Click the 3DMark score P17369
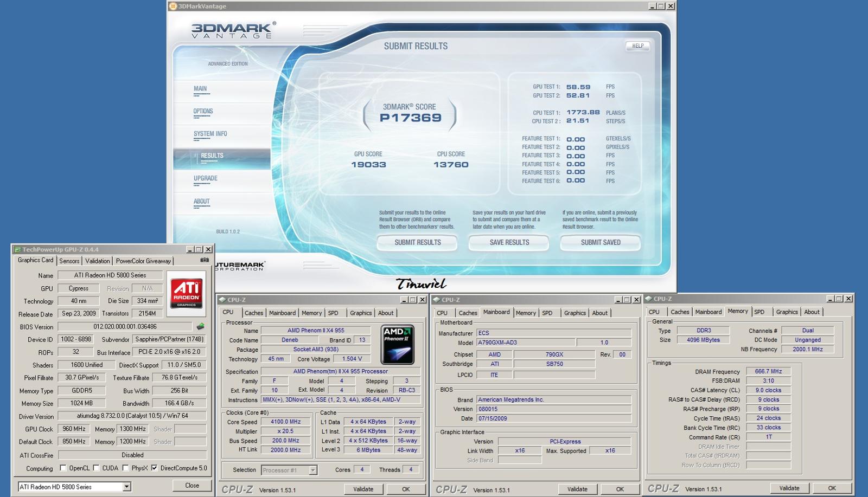Viewport: 868px width, 497px height. pyautogui.click(x=411, y=118)
